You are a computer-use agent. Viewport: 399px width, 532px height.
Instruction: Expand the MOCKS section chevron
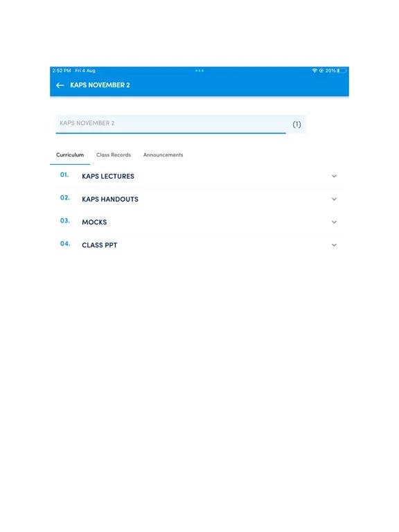click(334, 222)
